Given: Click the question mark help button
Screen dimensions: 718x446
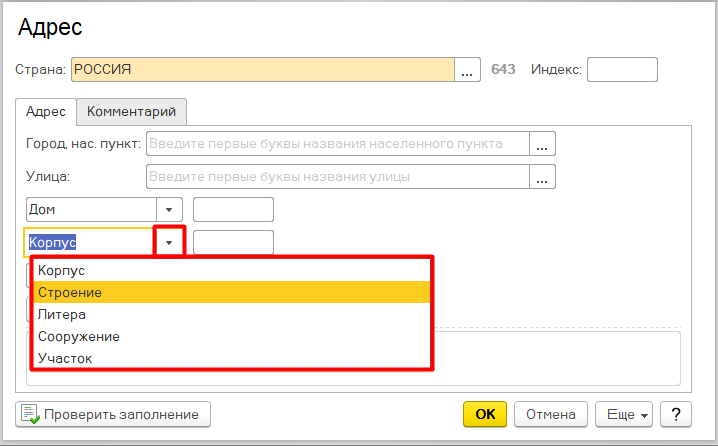Looking at the screenshot, I should tap(676, 414).
